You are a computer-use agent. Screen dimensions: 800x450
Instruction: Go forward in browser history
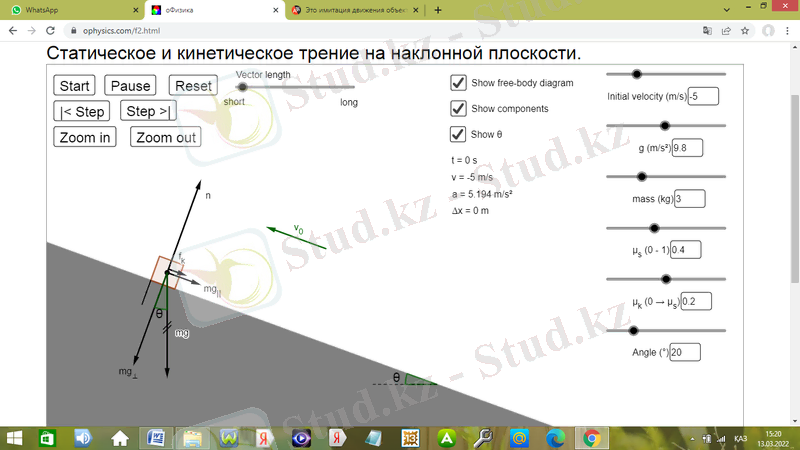[x=32, y=31]
